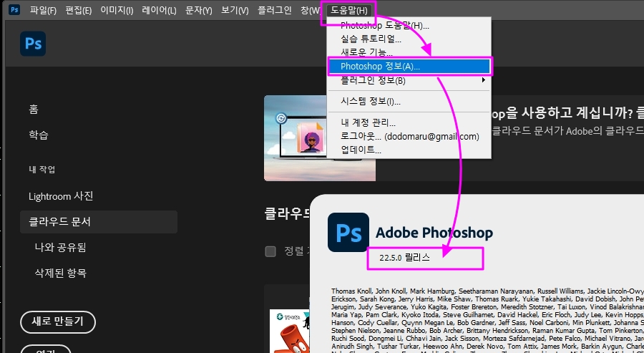Open the 편집(E) menu
Viewport: 644px width, 353px height.
(x=79, y=10)
